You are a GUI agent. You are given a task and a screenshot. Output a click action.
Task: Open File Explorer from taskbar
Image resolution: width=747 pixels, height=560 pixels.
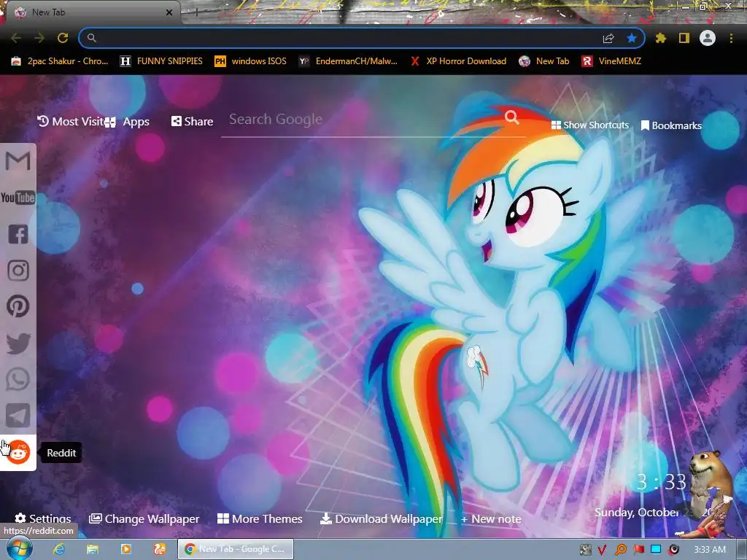pyautogui.click(x=93, y=549)
